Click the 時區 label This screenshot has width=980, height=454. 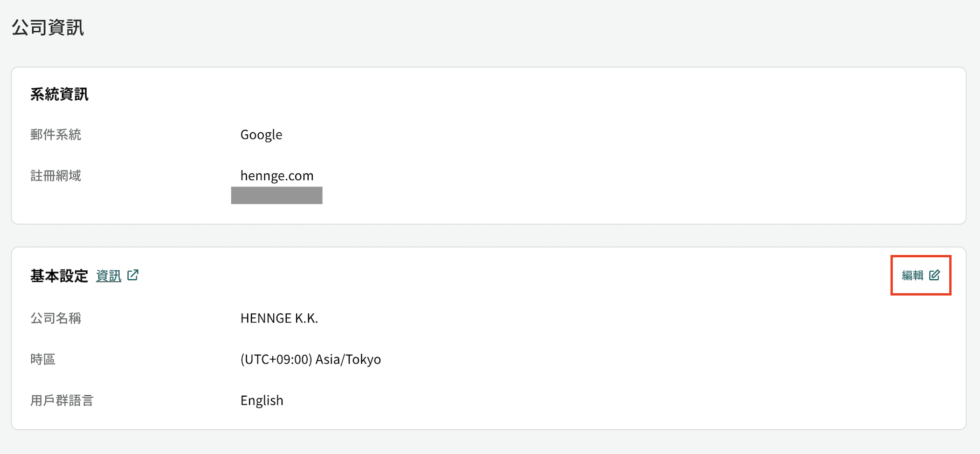43,359
